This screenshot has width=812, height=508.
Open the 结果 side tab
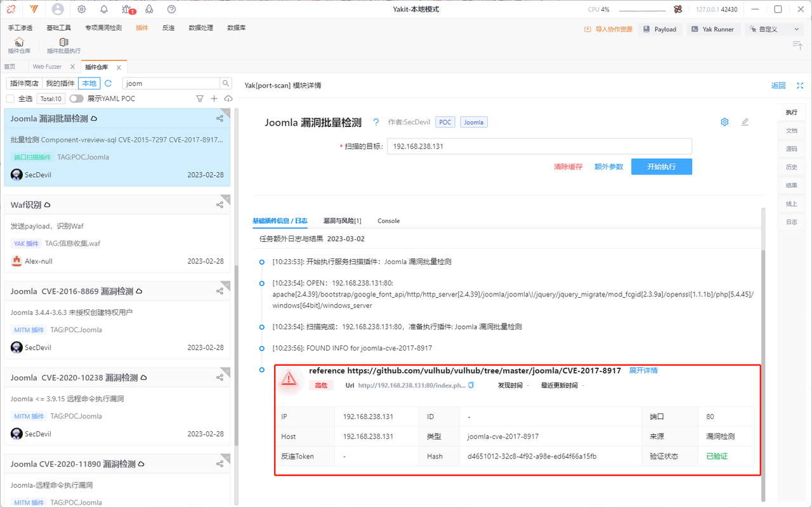pyautogui.click(x=791, y=186)
